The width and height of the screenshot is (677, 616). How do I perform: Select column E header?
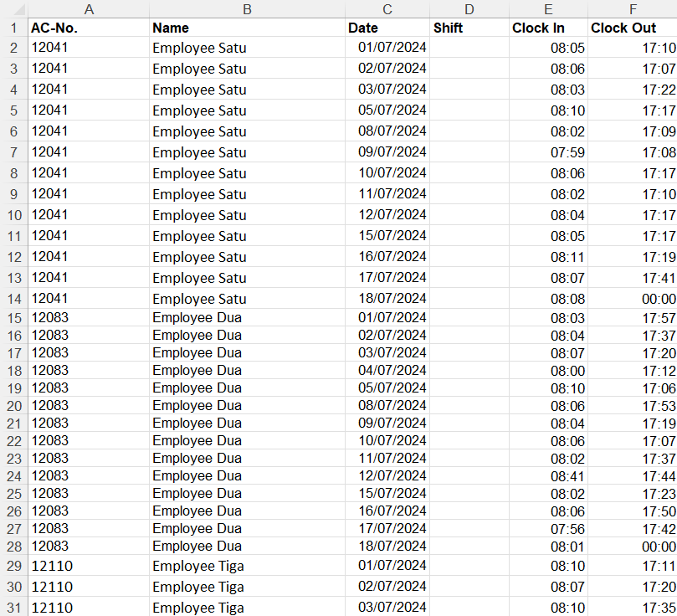tap(548, 9)
